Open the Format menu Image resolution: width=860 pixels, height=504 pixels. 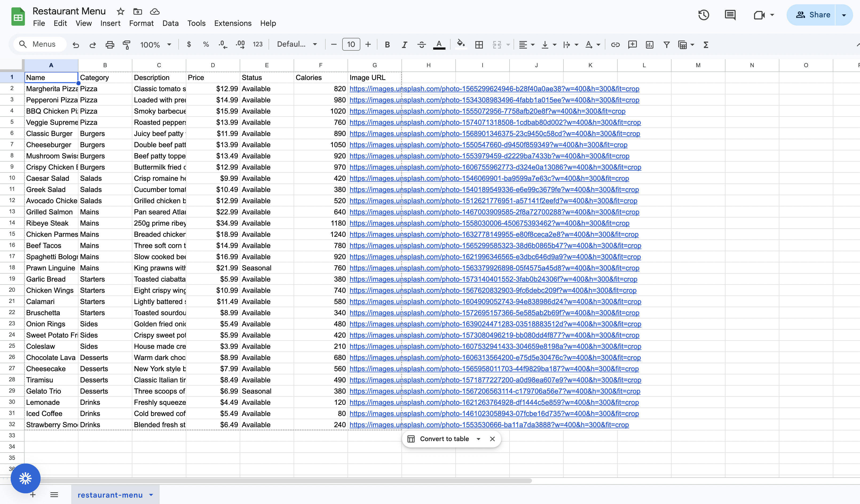pyautogui.click(x=141, y=23)
